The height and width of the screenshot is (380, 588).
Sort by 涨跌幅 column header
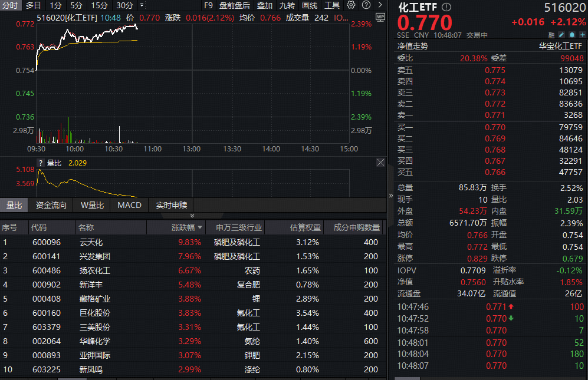[x=187, y=227]
